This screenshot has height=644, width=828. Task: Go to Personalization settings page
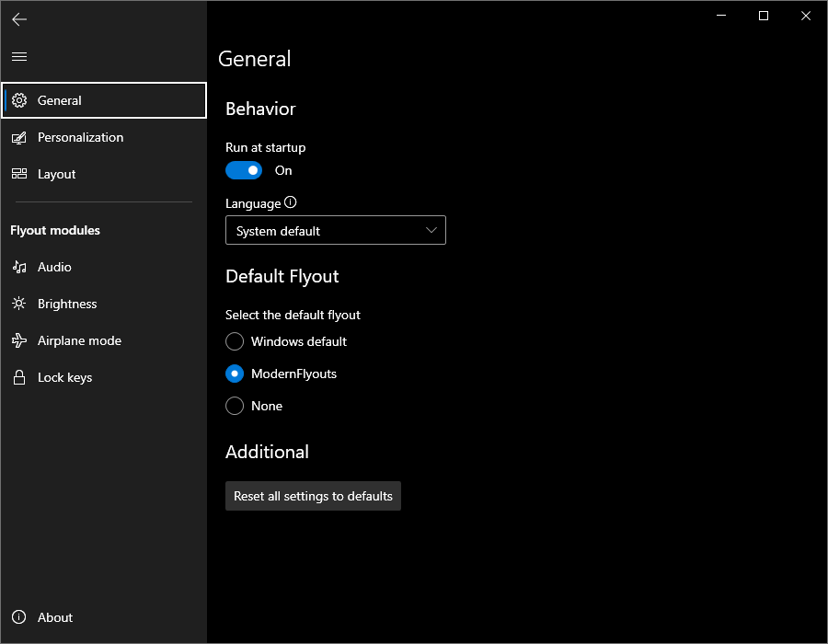click(80, 137)
